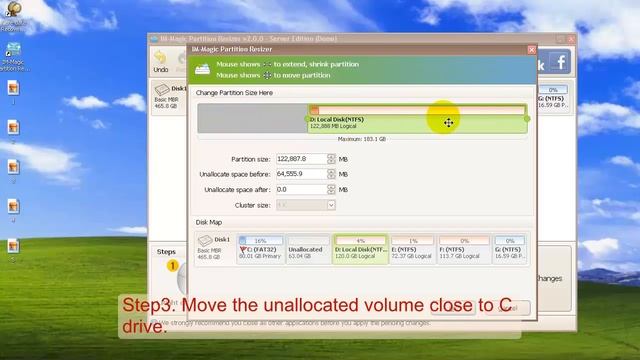
Task: Select the G: (NTFS) partition in Disk Map
Action: pos(510,249)
